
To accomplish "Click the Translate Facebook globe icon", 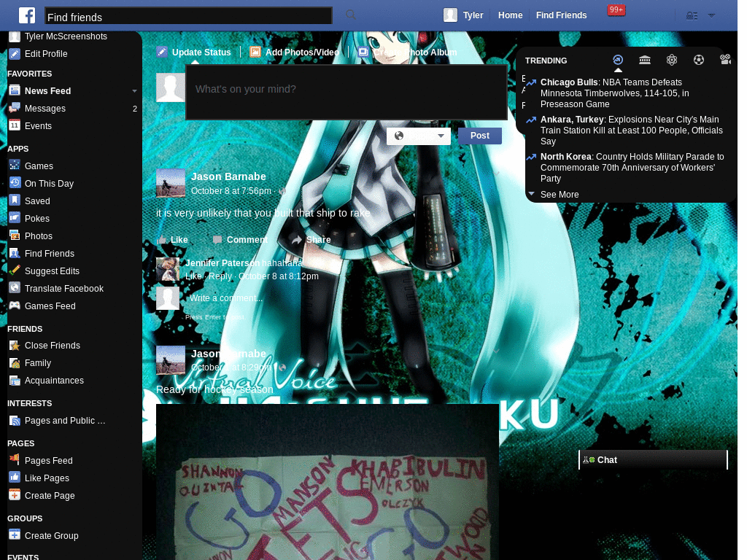I will [x=15, y=288].
